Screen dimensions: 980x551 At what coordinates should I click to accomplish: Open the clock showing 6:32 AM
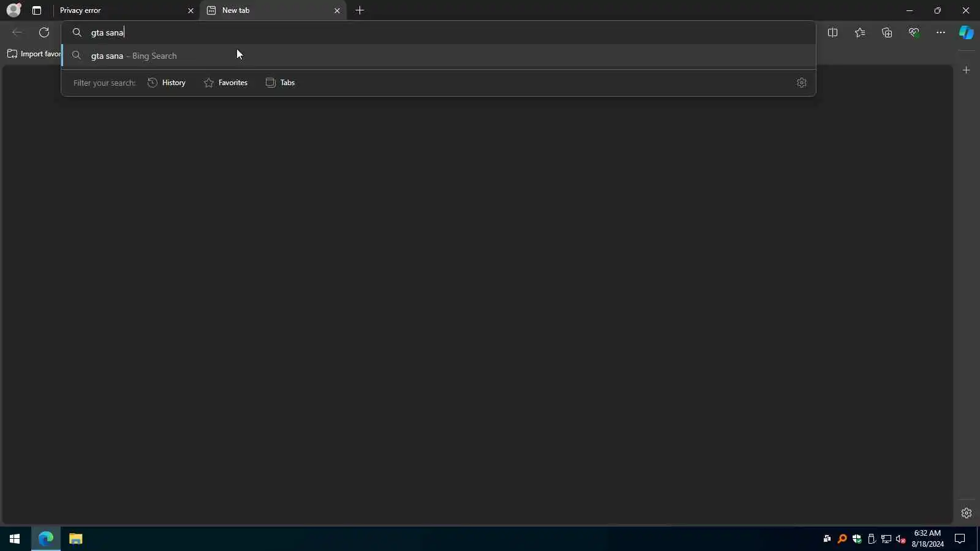tap(927, 539)
